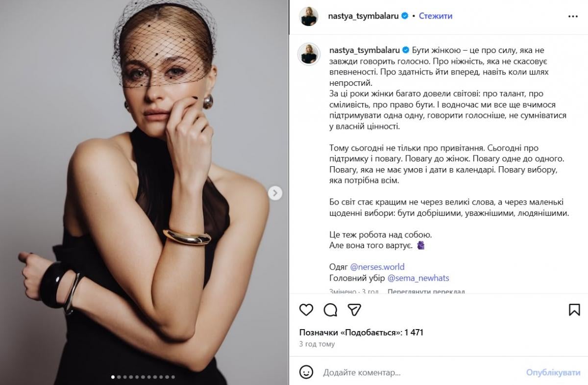Share the post with paper plane icon
This screenshot has height=385, width=588.
pos(354,309)
